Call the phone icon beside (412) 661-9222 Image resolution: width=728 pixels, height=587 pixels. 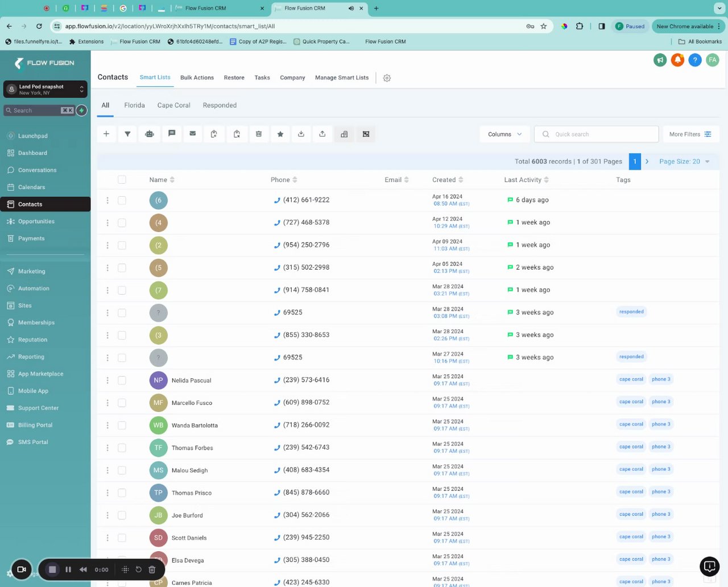(x=277, y=200)
